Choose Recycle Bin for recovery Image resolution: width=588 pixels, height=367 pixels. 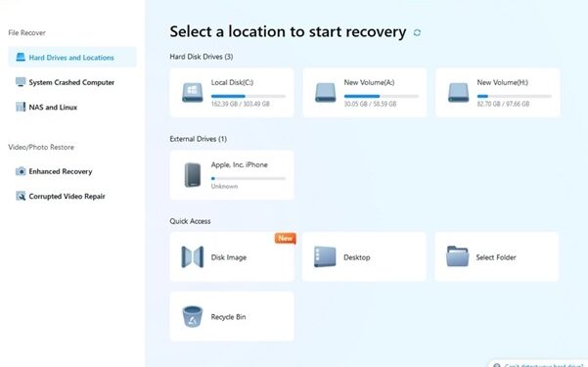pos(232,317)
